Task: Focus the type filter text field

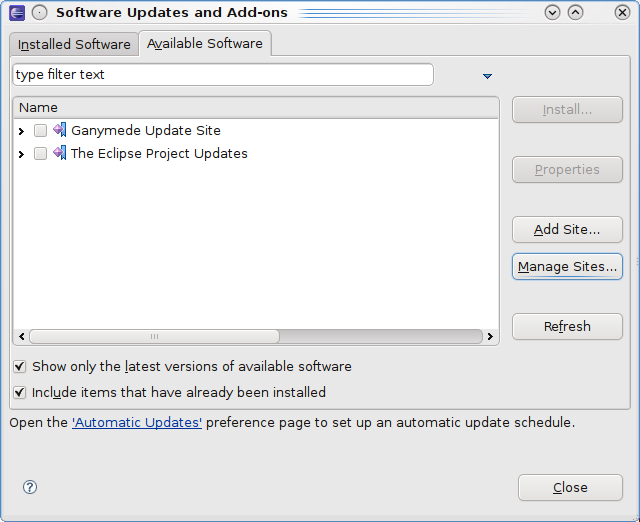Action: click(222, 75)
